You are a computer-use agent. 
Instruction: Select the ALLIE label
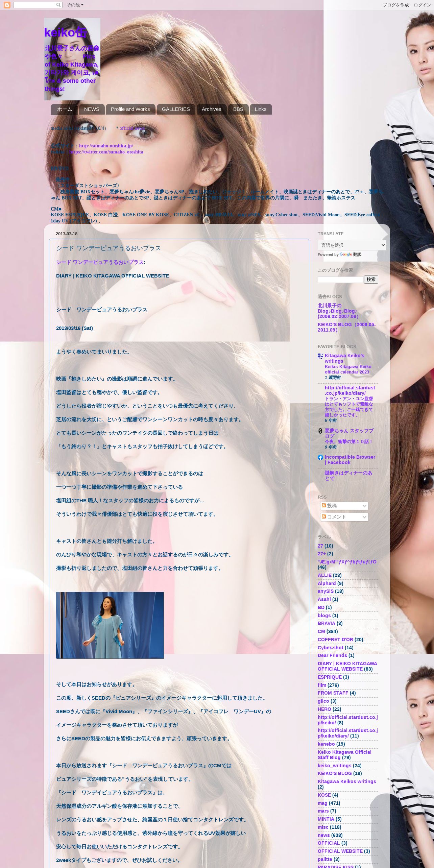click(324, 575)
